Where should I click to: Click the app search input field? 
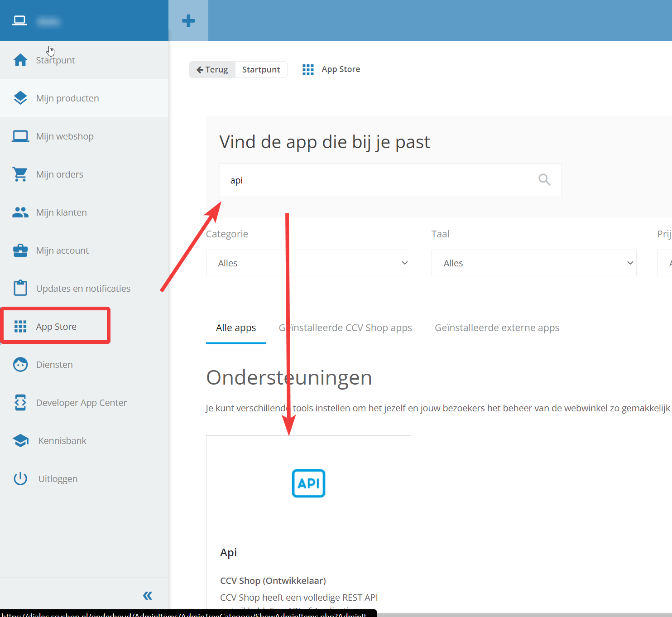pos(376,180)
